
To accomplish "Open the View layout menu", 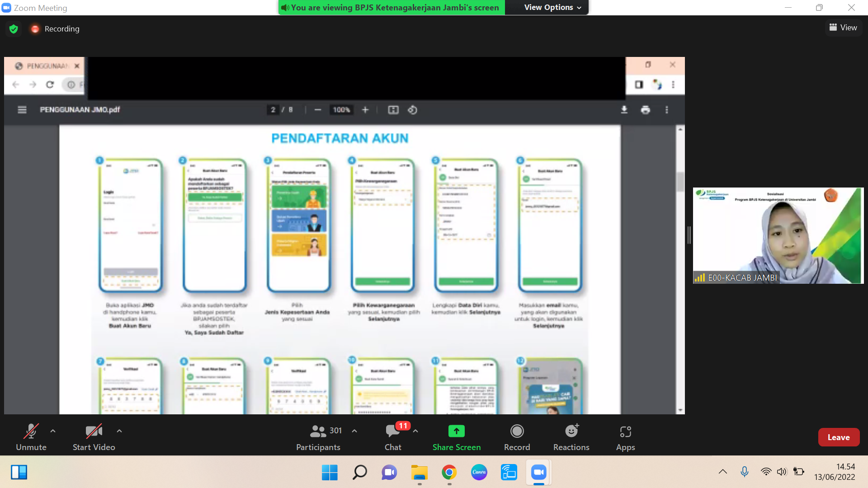I will (843, 28).
